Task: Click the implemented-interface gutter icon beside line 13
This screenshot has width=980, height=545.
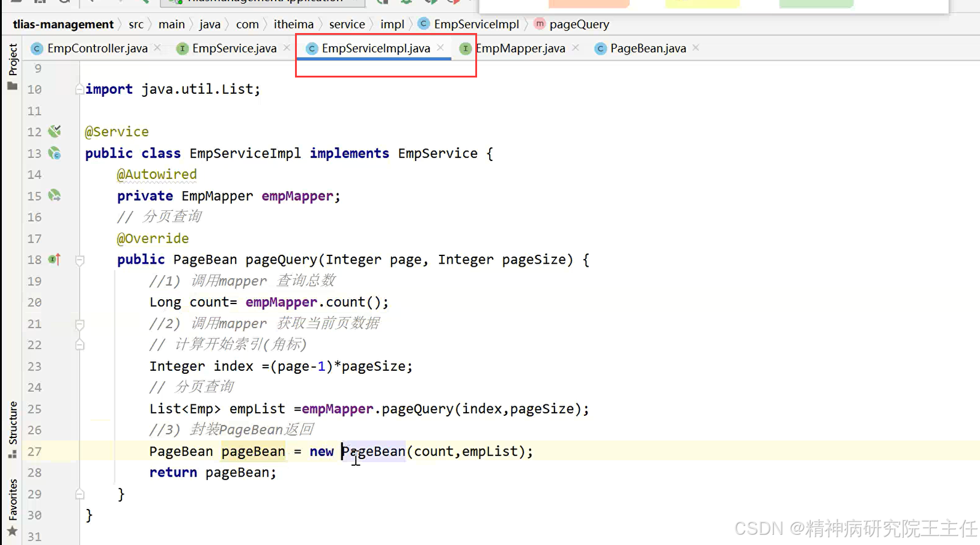Action: [x=55, y=153]
